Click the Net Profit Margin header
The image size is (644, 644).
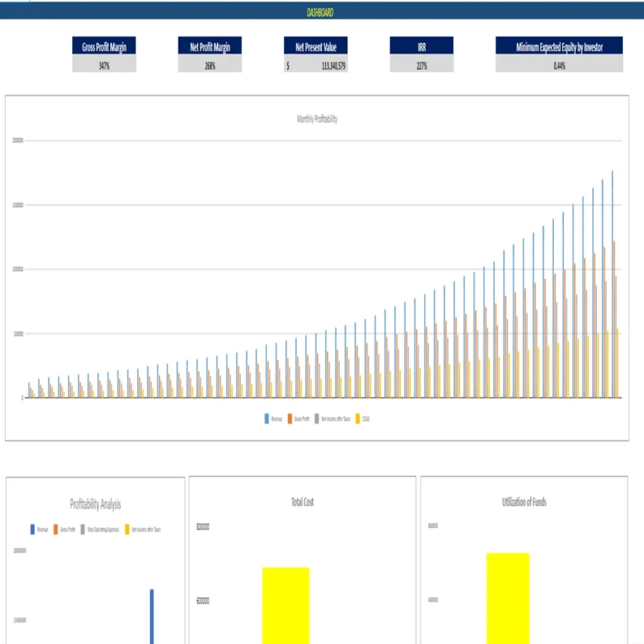(x=210, y=47)
